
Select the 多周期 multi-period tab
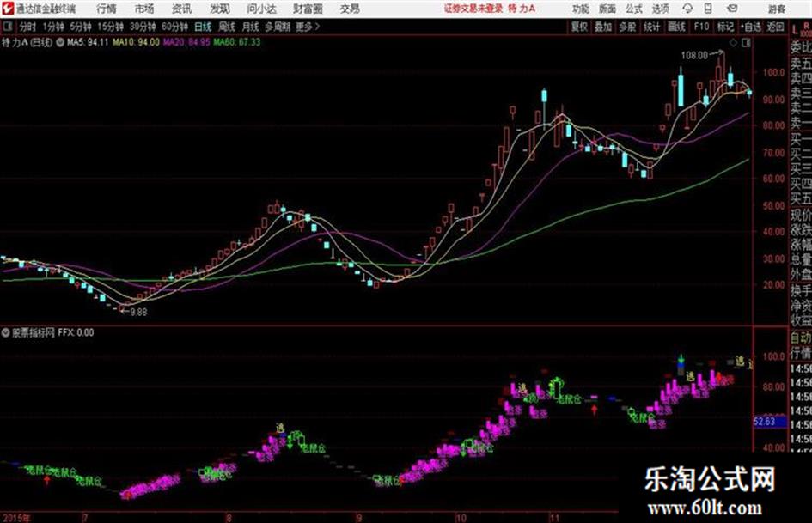click(x=277, y=27)
